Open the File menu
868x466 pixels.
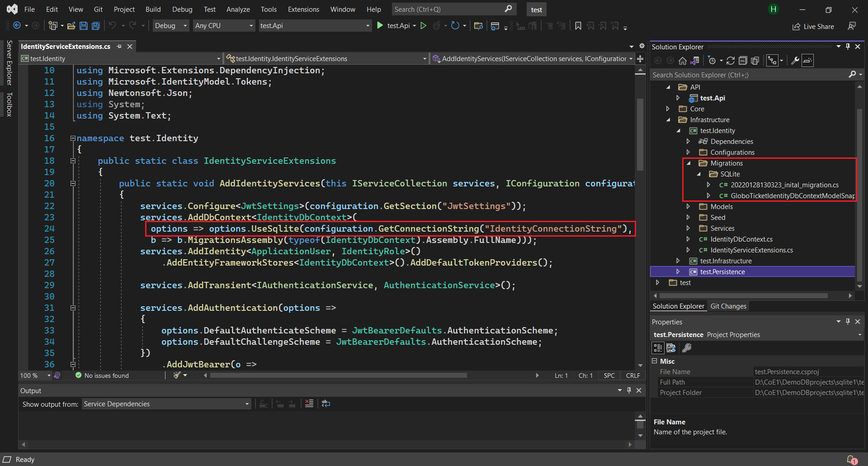[x=29, y=9]
